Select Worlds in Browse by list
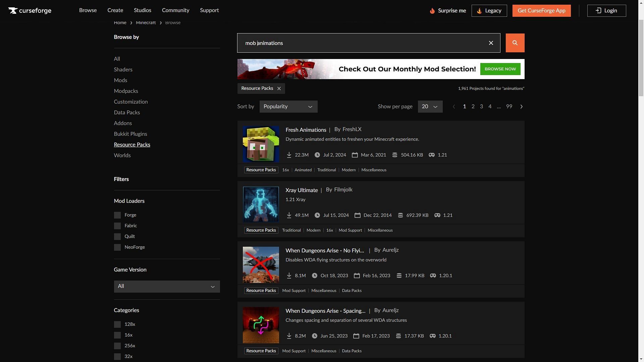644x362 pixels. [122, 156]
